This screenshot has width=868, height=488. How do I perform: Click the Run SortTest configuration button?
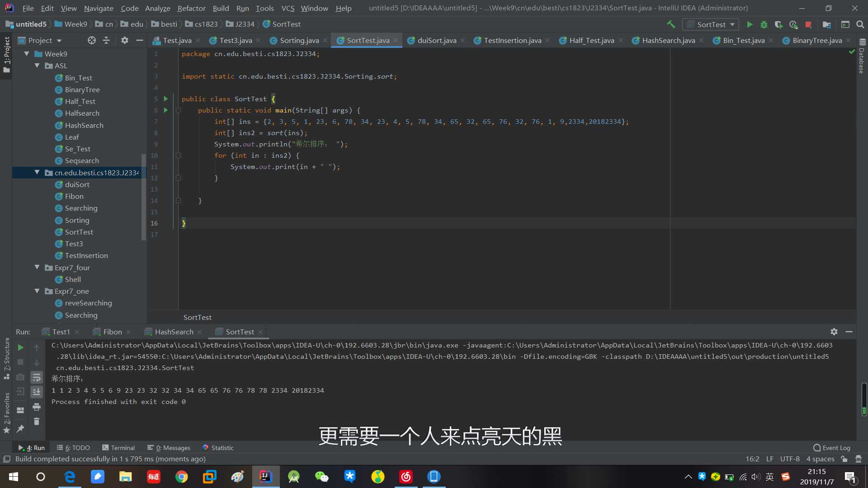pyautogui.click(x=750, y=24)
